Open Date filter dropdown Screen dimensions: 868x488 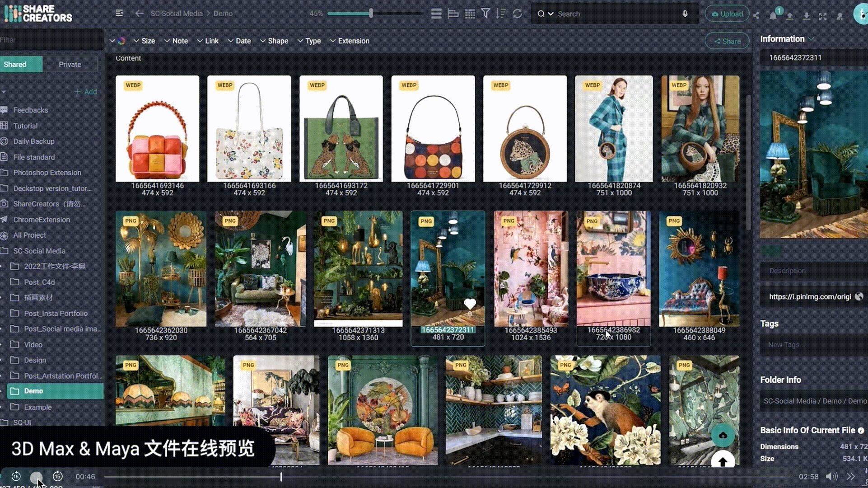pyautogui.click(x=239, y=41)
